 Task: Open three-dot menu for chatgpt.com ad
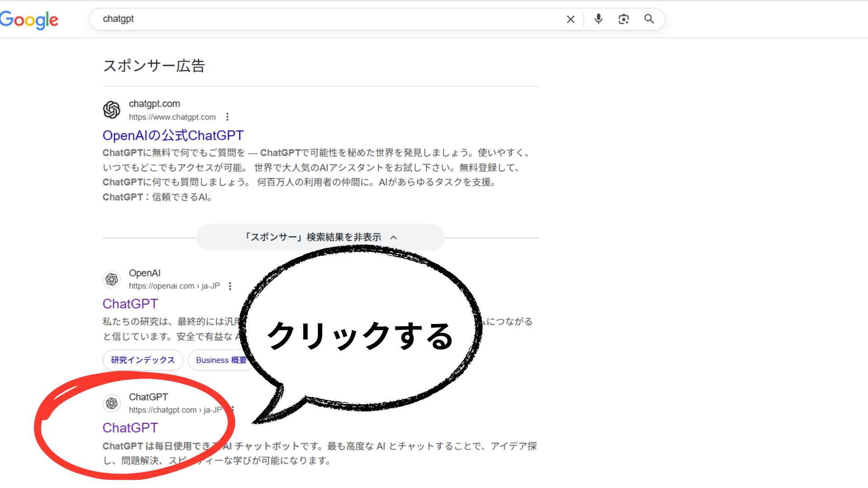[x=227, y=117]
